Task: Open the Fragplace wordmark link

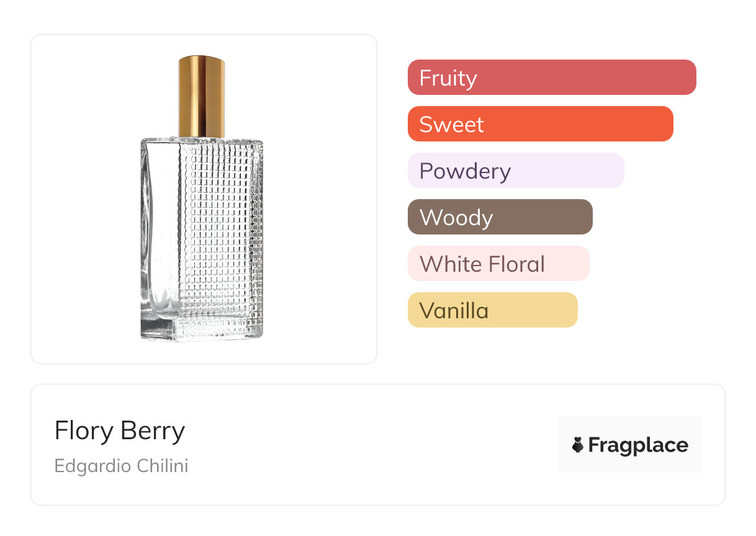Action: (638, 445)
